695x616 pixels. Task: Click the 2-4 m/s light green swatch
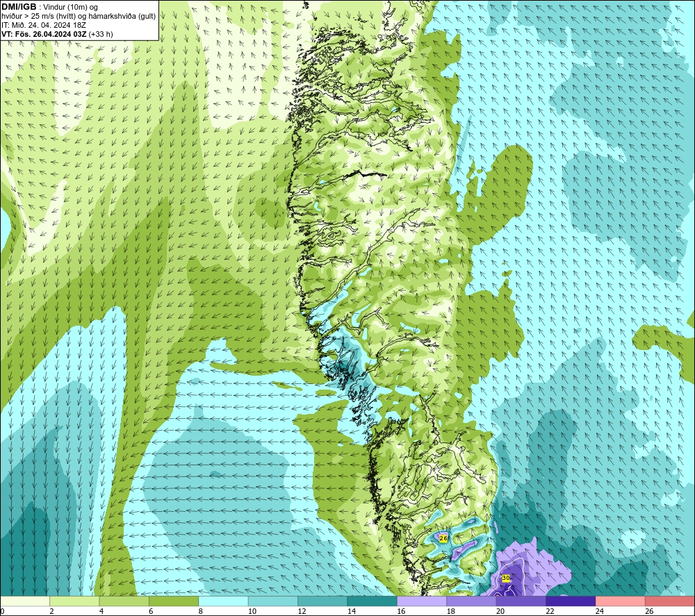click(74, 601)
